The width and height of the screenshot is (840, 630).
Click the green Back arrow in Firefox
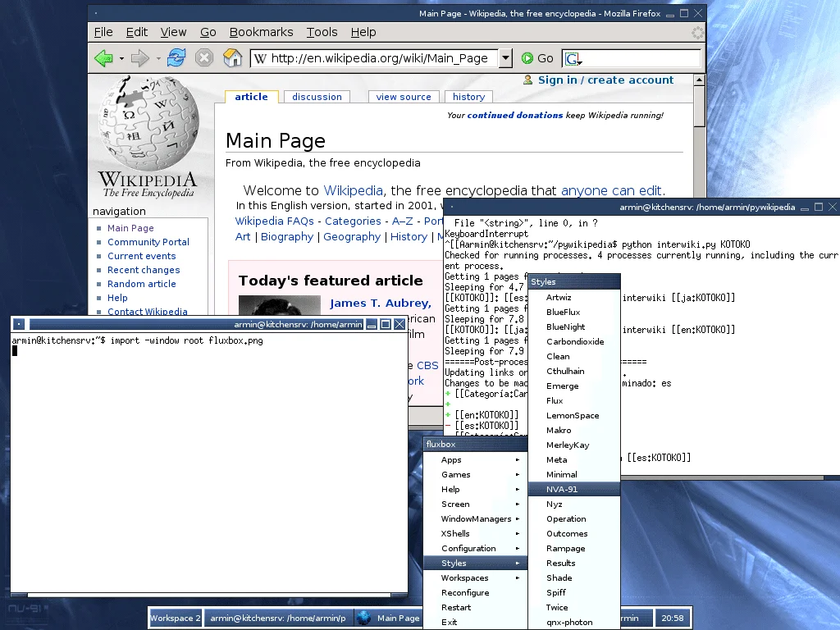tap(103, 58)
